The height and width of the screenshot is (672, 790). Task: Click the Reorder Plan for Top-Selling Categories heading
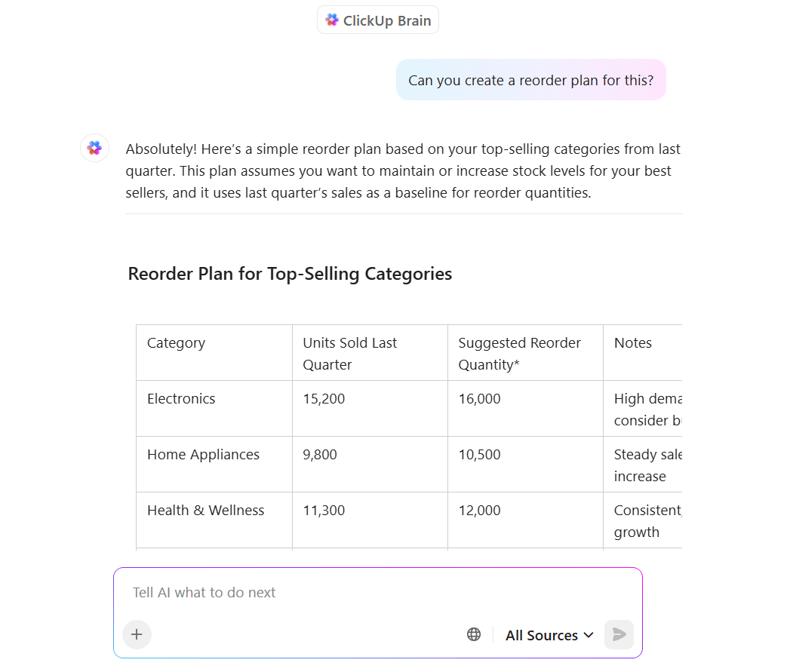pos(290,274)
